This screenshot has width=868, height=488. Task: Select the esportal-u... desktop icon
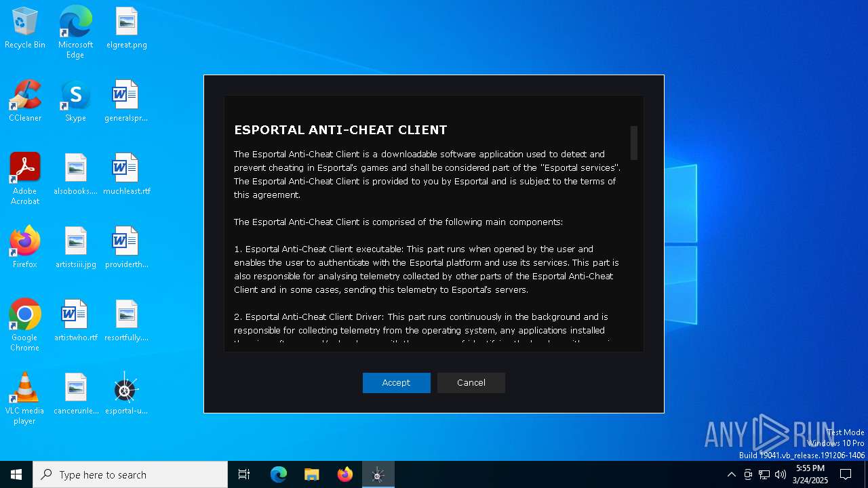point(127,394)
